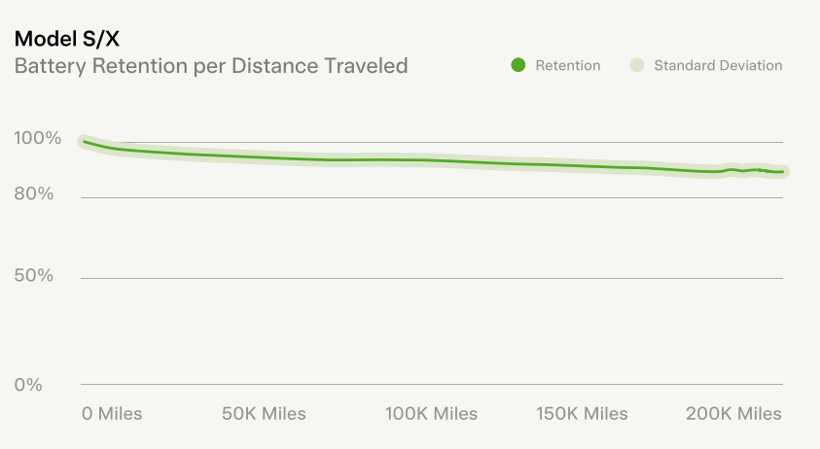Click the 50% y-axis label
The width and height of the screenshot is (820, 449).
coord(34,275)
